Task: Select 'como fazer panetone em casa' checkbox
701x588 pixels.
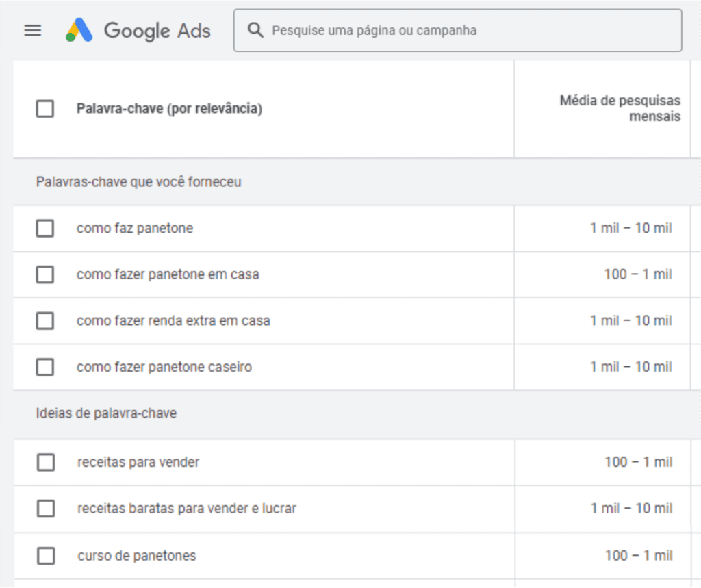Action: [45, 274]
